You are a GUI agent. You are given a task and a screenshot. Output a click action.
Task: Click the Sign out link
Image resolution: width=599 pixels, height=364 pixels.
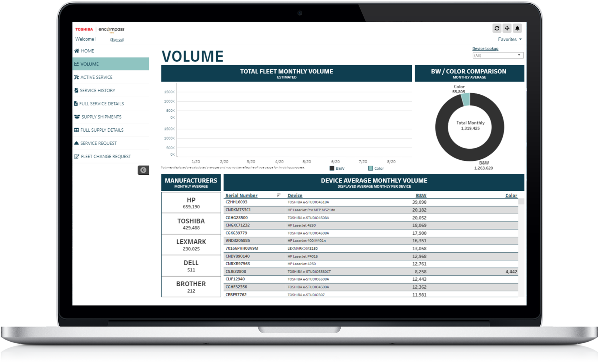click(117, 40)
